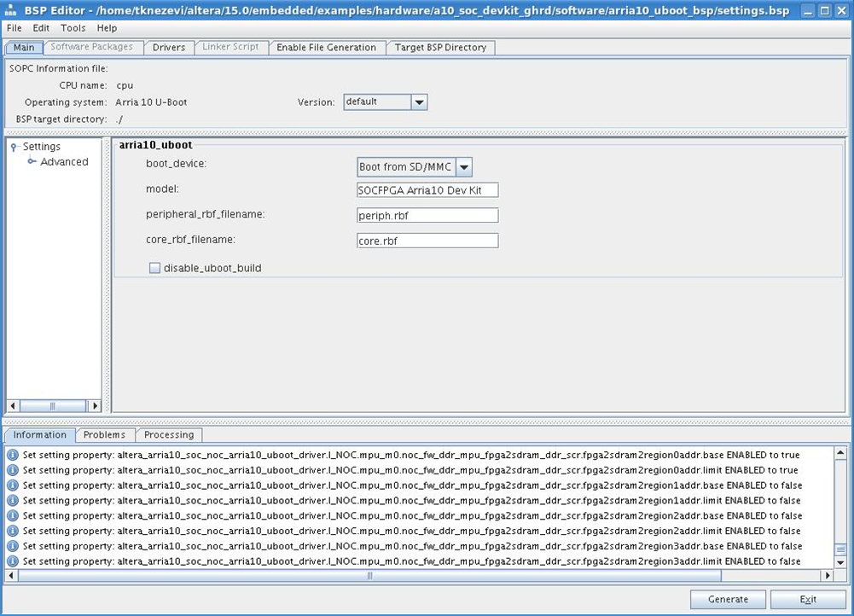Click the log panel horizontal scrollbar thumb

click(369, 575)
